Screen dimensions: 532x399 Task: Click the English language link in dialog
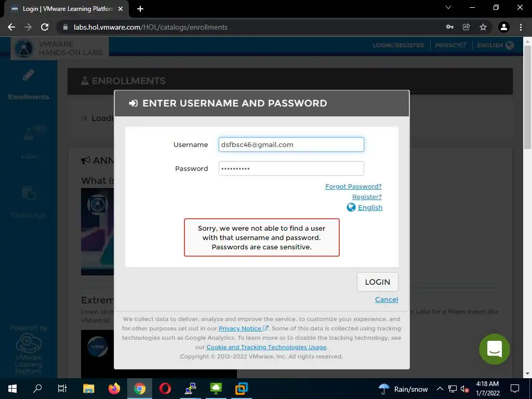(x=370, y=207)
